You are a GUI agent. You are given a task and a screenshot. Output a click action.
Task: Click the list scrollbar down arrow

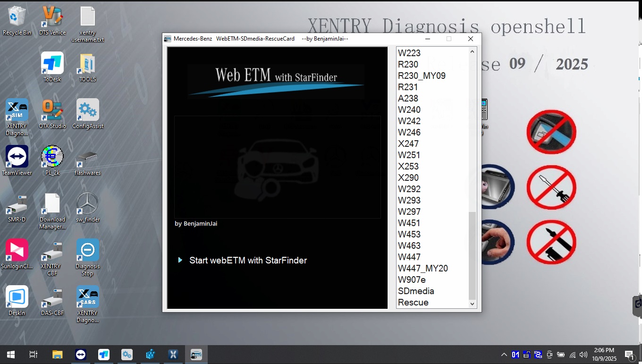473,305
